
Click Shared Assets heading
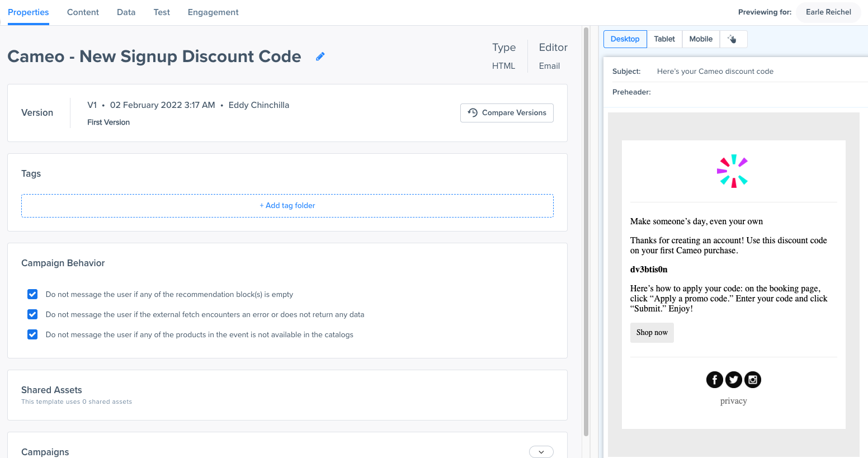tap(51, 390)
